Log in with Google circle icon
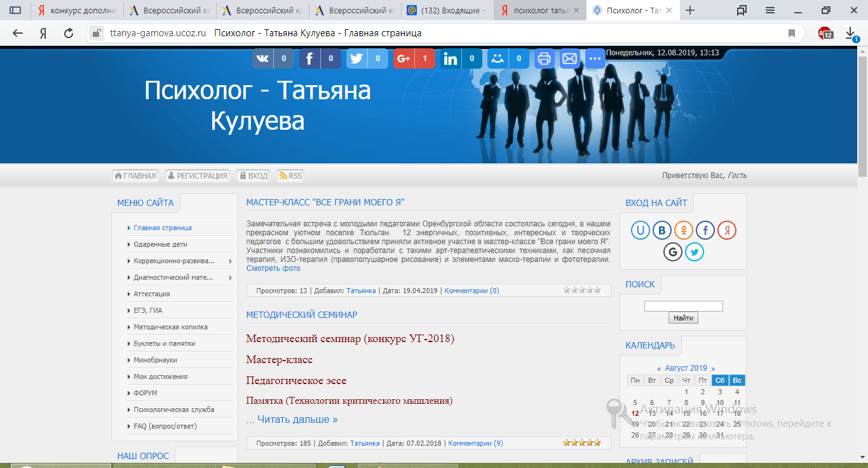Image resolution: width=868 pixels, height=468 pixels. point(673,252)
